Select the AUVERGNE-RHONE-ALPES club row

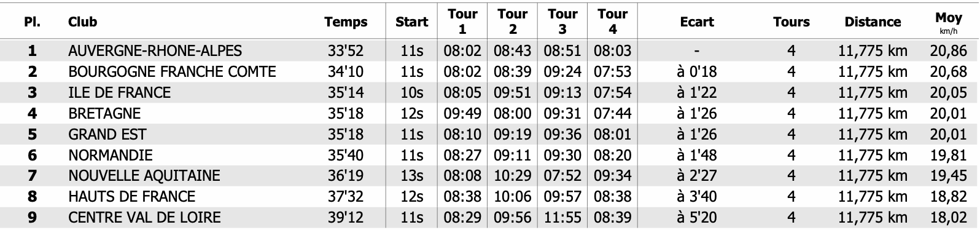tap(489, 51)
